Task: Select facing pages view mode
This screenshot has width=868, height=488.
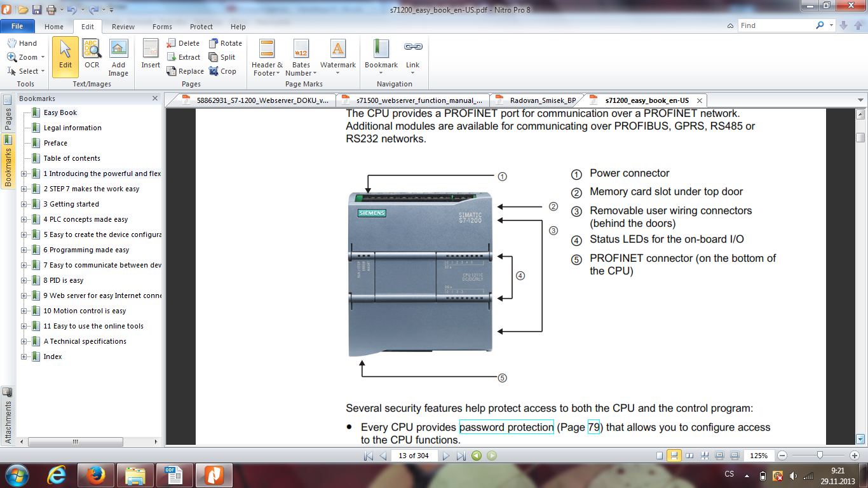Action: pyautogui.click(x=690, y=456)
